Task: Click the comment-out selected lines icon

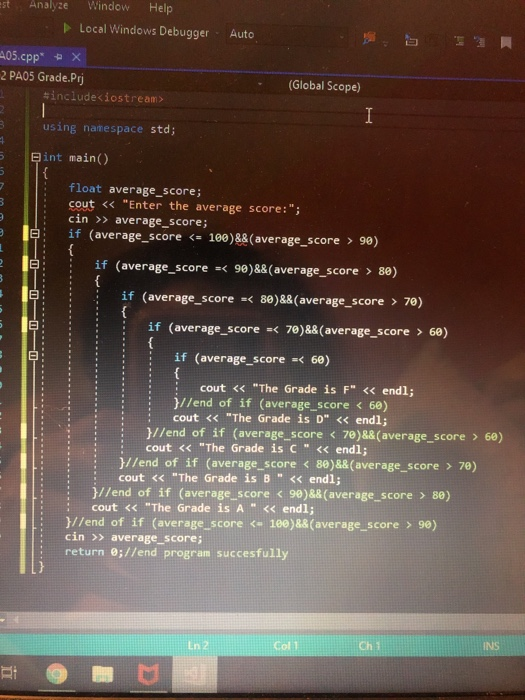Action: (x=459, y=42)
